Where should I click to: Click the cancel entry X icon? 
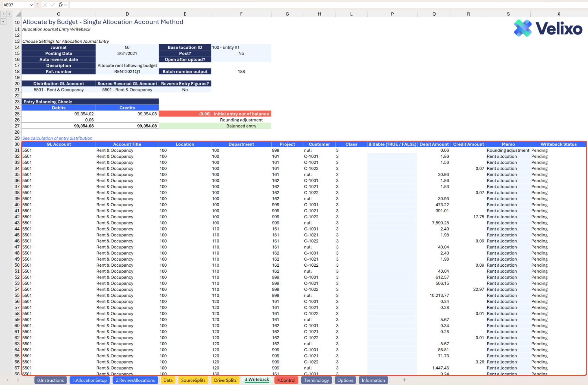pos(45,5)
